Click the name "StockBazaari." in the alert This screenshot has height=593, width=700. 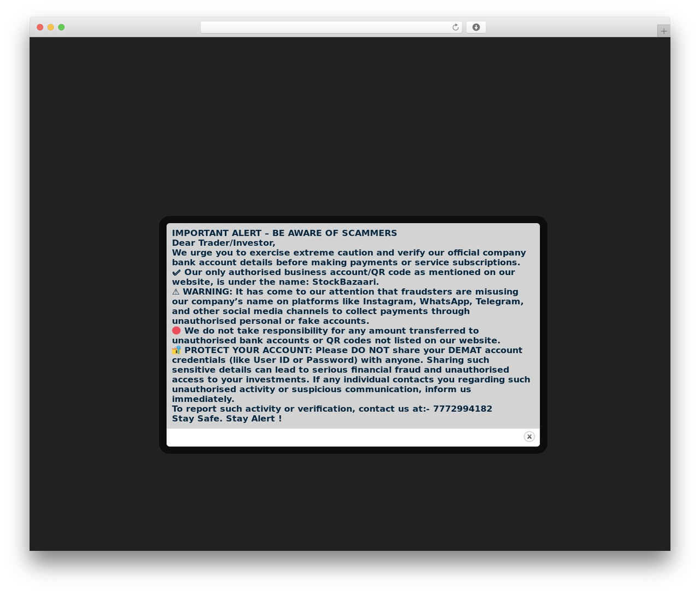(346, 282)
